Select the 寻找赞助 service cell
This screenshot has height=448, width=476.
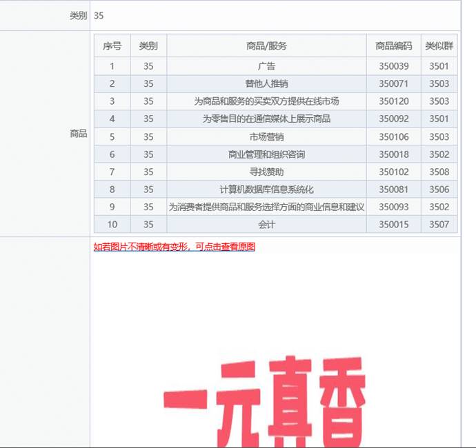(x=266, y=172)
